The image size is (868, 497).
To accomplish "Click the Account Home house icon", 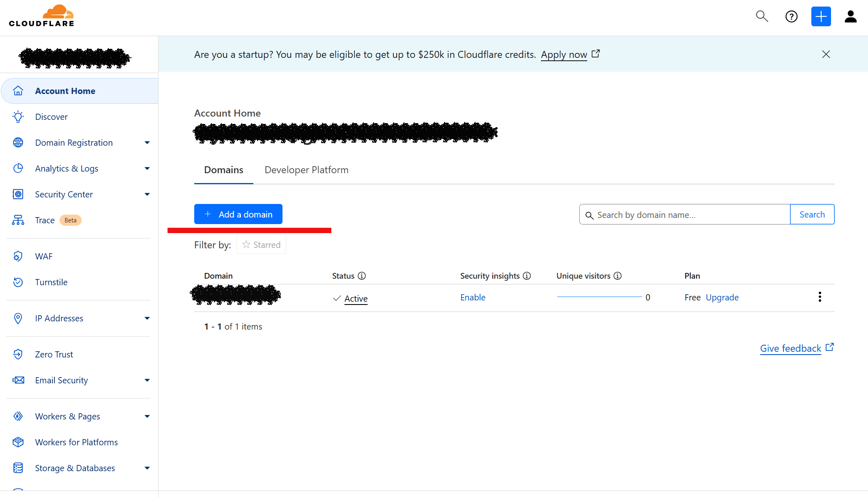I will point(18,91).
